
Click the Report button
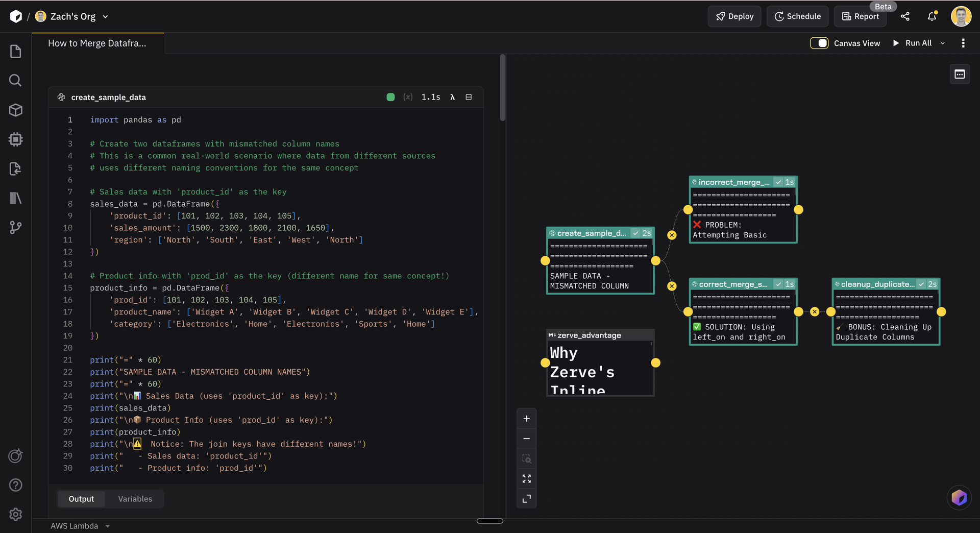[861, 16]
